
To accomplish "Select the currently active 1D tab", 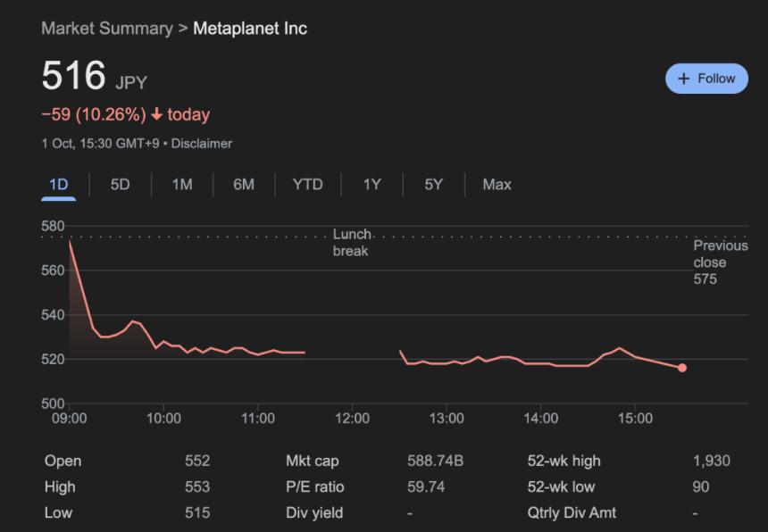I will [59, 185].
